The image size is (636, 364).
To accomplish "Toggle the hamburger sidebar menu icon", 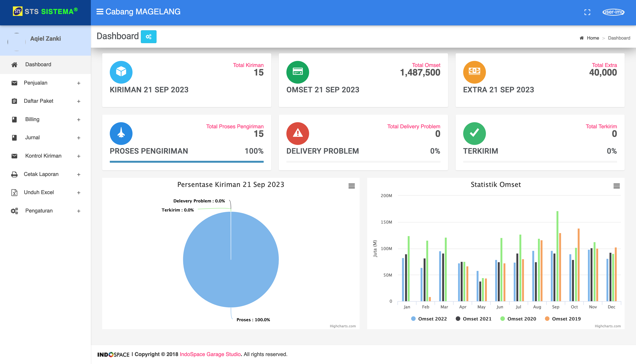I will [100, 12].
